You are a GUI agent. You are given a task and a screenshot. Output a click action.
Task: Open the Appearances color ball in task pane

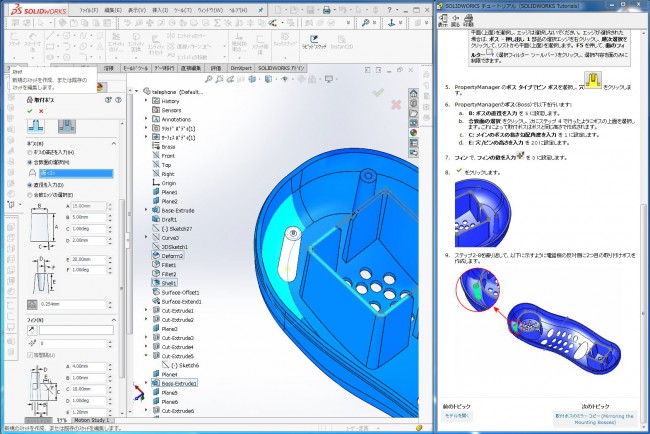click(413, 133)
